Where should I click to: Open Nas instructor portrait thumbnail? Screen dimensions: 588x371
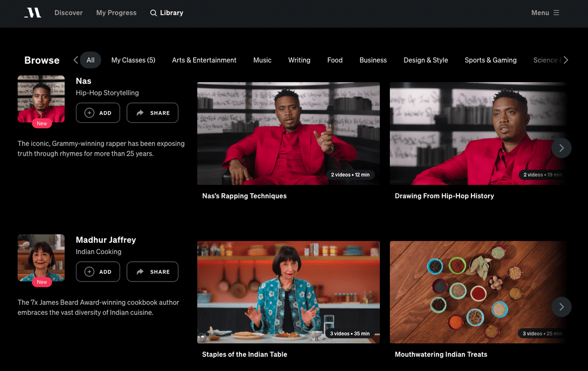41,99
